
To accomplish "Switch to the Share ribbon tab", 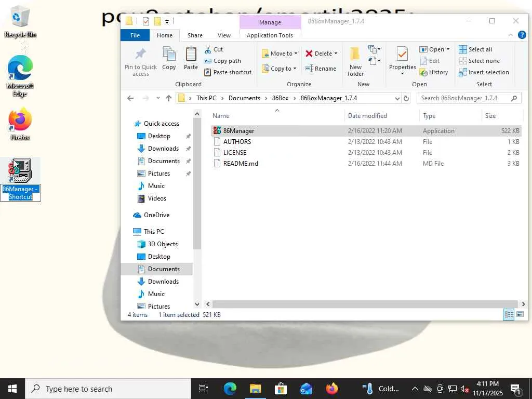I will click(195, 35).
